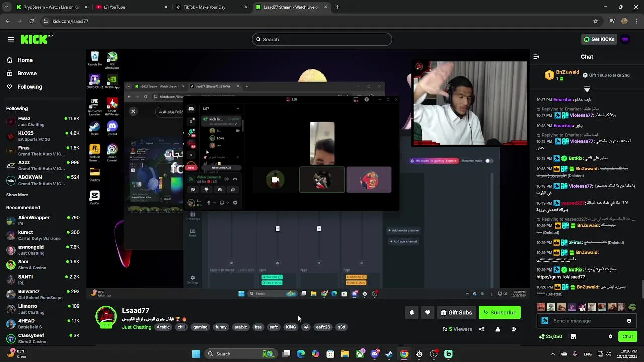Open AlienWrapper in Recommended list
The image size is (644, 362).
click(43, 220)
